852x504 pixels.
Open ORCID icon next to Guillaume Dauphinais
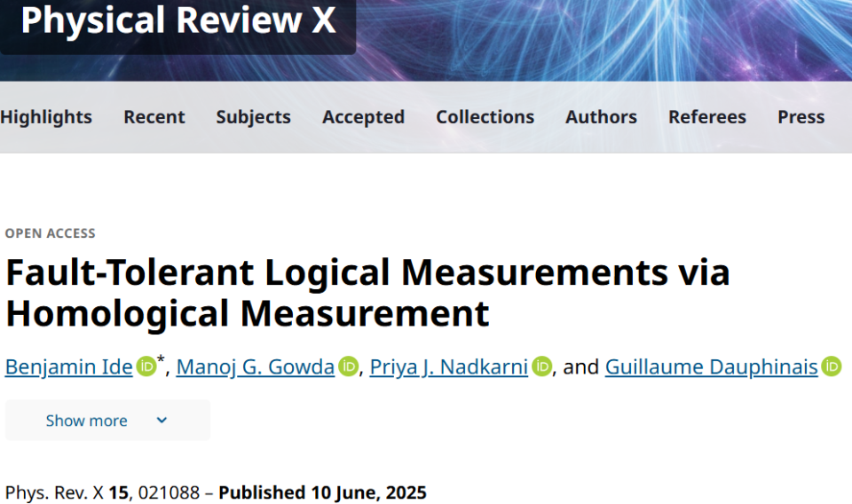tap(832, 366)
